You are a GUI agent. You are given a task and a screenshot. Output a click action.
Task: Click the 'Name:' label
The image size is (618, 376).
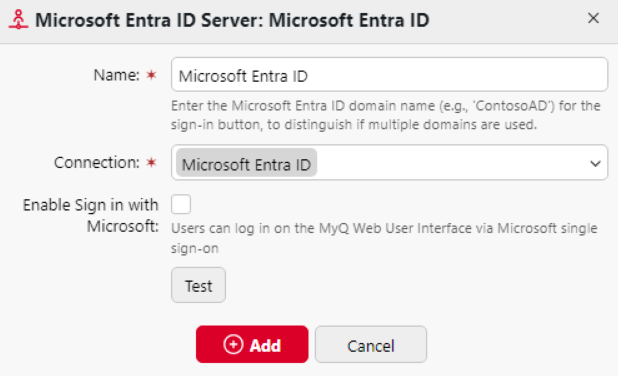point(117,75)
